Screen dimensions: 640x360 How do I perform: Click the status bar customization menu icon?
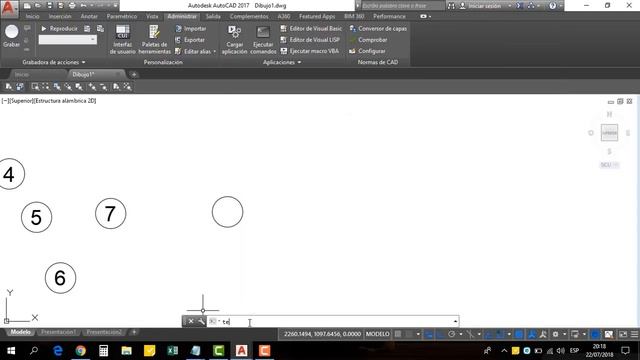pos(634,334)
